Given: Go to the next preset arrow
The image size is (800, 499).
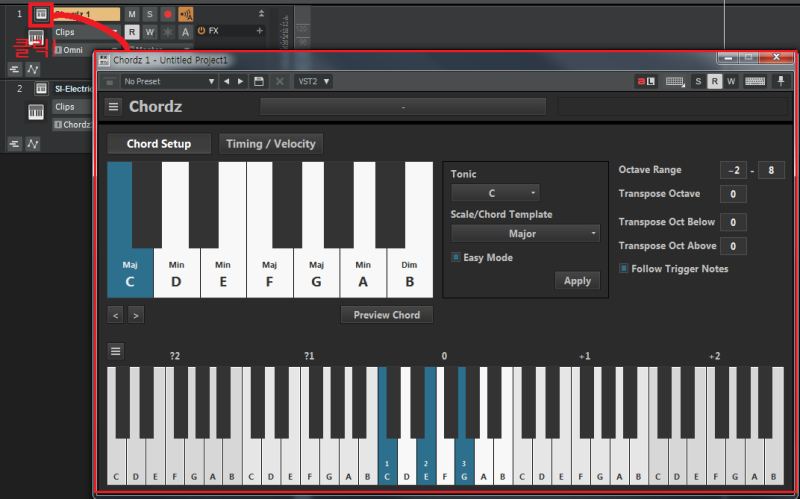Looking at the screenshot, I should pyautogui.click(x=240, y=81).
